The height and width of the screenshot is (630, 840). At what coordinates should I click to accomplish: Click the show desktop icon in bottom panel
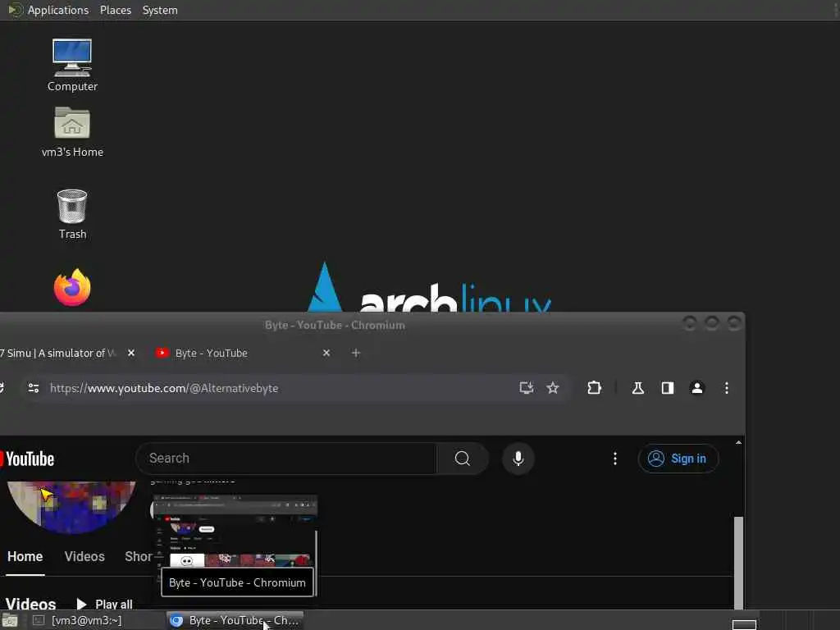[x=10, y=621]
